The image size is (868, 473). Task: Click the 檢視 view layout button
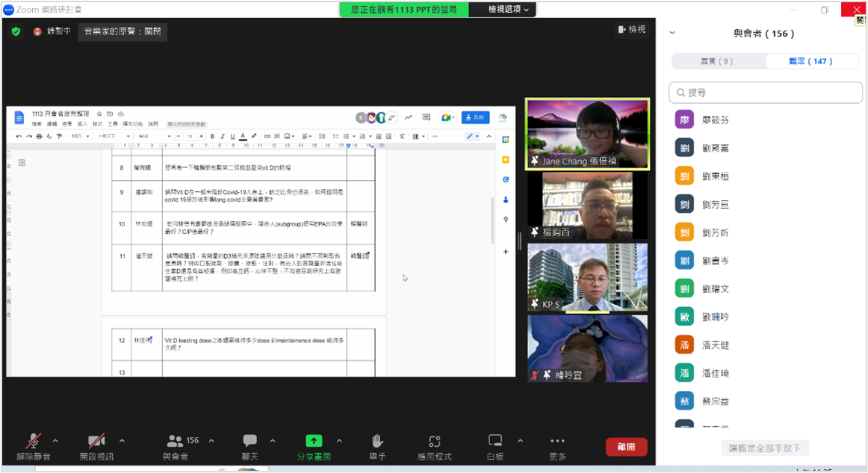click(631, 29)
